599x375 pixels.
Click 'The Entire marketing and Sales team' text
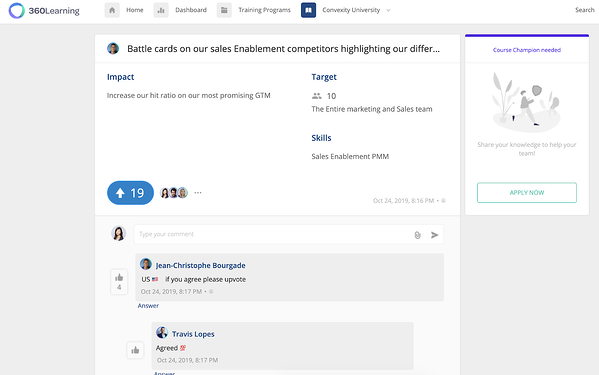tap(372, 109)
